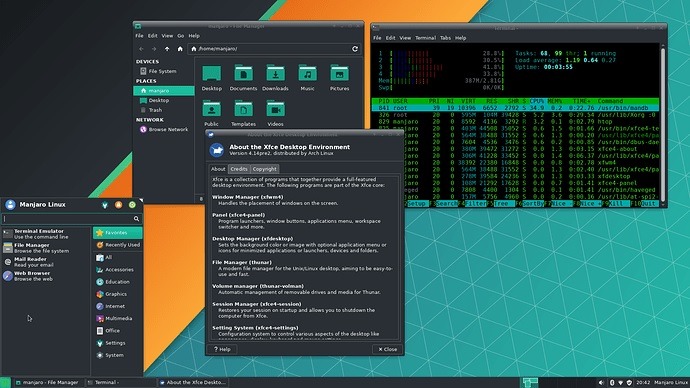Click the shield update icon in tray
690x388 pixels.
pos(629,383)
